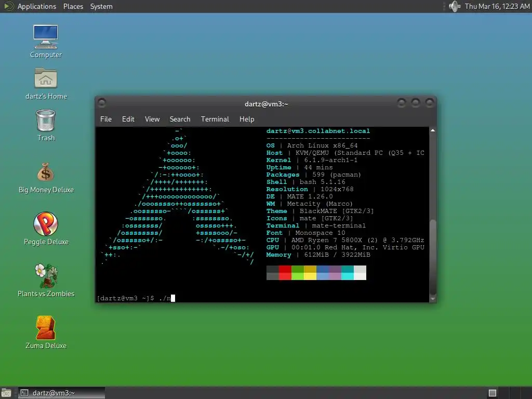Click the show desktop icon in bottom panel

point(6,393)
